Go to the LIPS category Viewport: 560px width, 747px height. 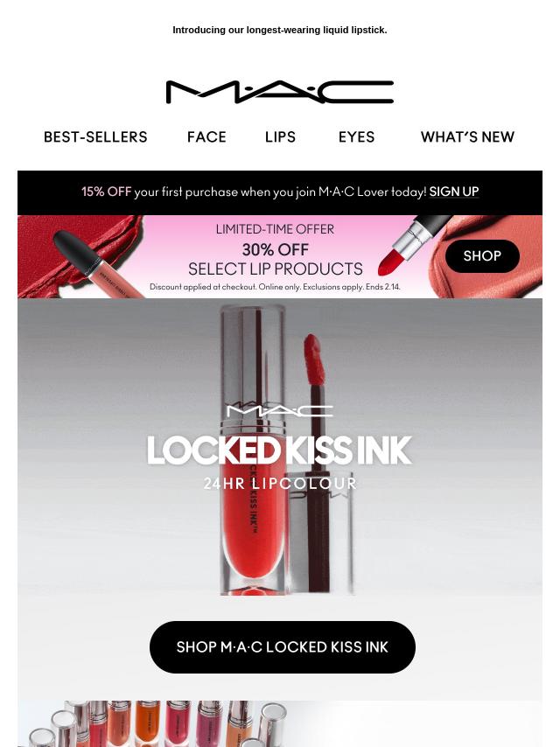click(280, 137)
